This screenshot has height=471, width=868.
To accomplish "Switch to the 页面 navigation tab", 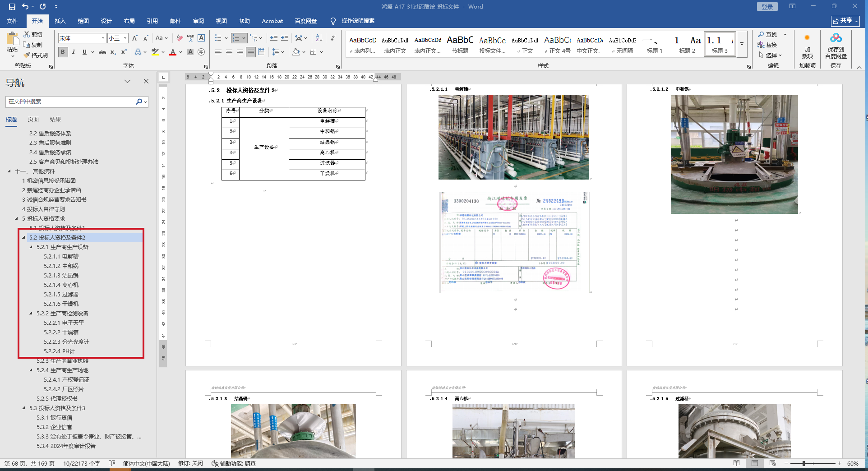I will click(33, 120).
